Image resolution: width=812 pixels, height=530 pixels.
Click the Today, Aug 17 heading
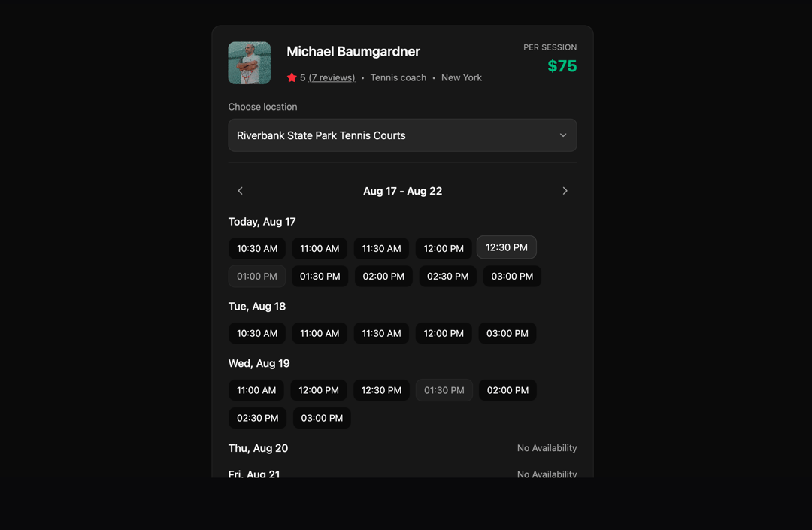click(262, 222)
